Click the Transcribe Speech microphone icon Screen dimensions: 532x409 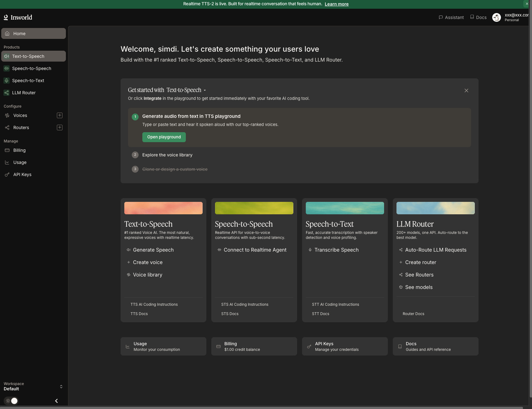coord(310,250)
